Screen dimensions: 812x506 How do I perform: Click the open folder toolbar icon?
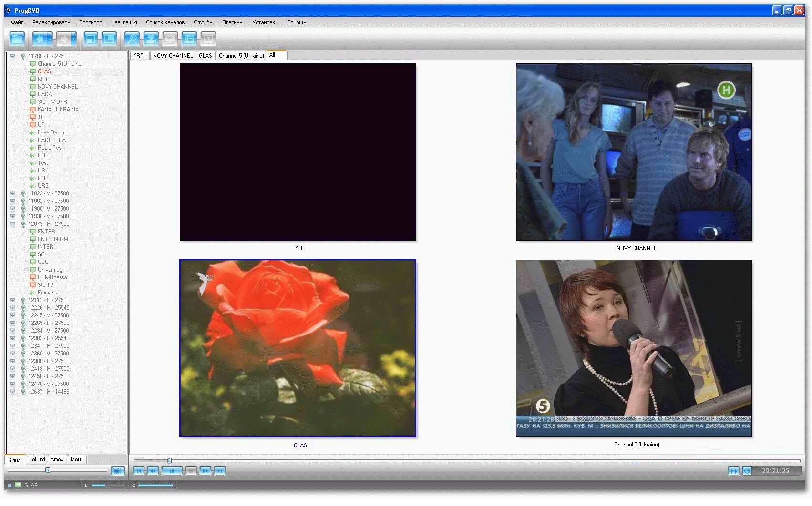coord(17,39)
